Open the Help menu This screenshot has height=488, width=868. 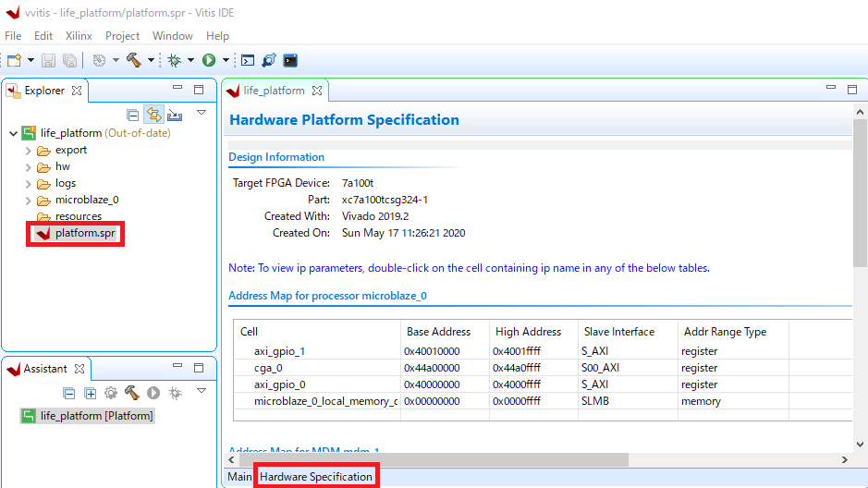click(217, 36)
